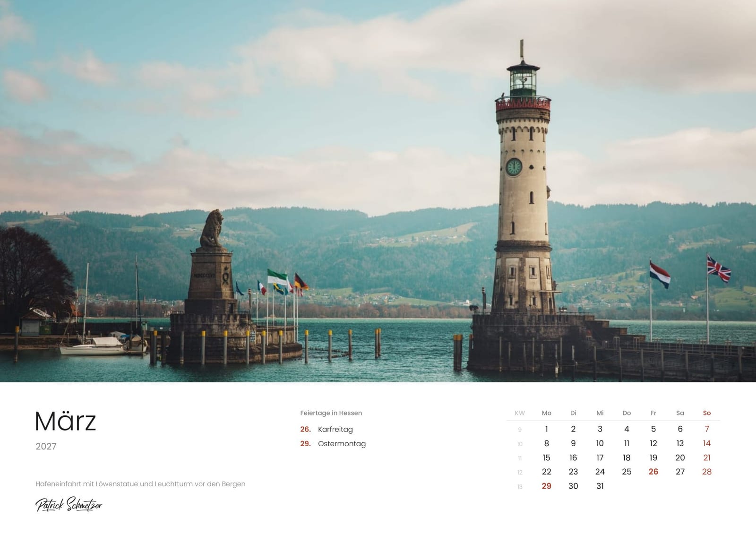Select calendar week 9

520,430
